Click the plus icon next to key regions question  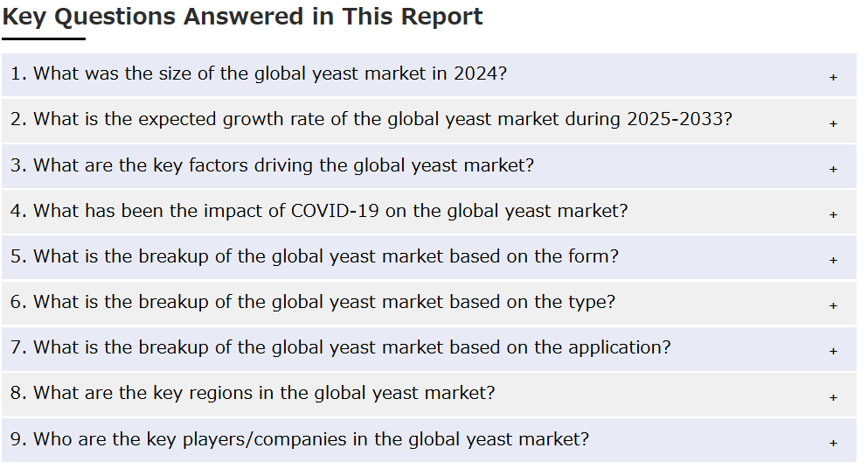coord(833,397)
